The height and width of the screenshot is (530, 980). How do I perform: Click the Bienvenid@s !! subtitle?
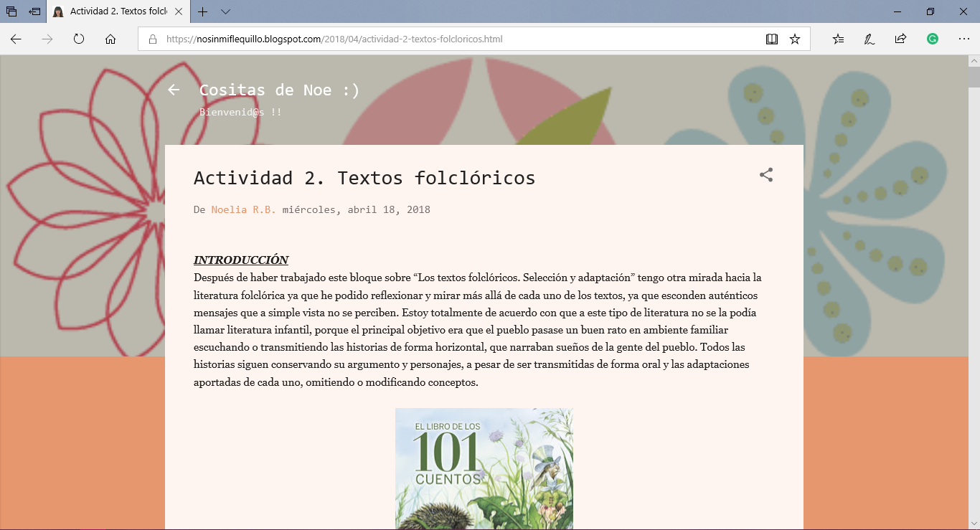(240, 113)
